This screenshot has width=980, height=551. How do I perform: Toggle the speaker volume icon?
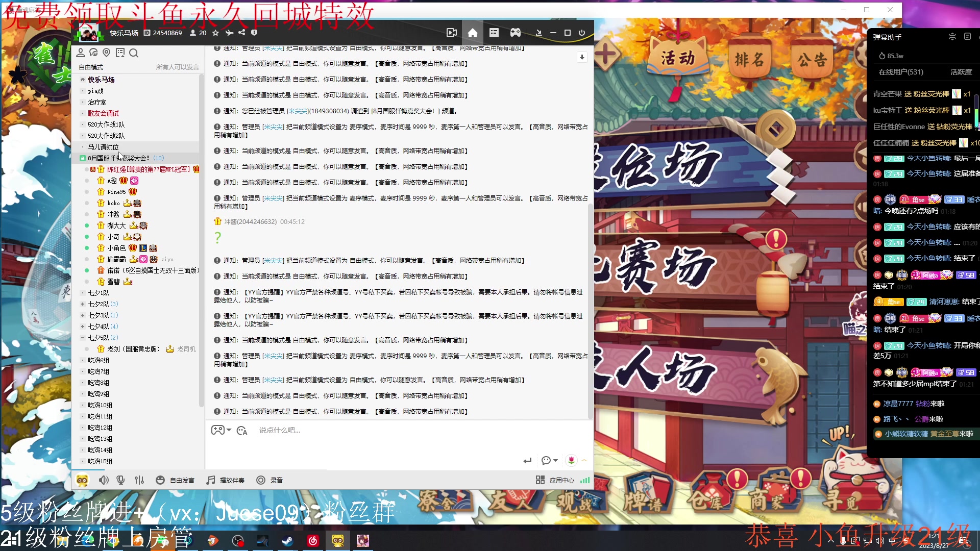point(104,480)
